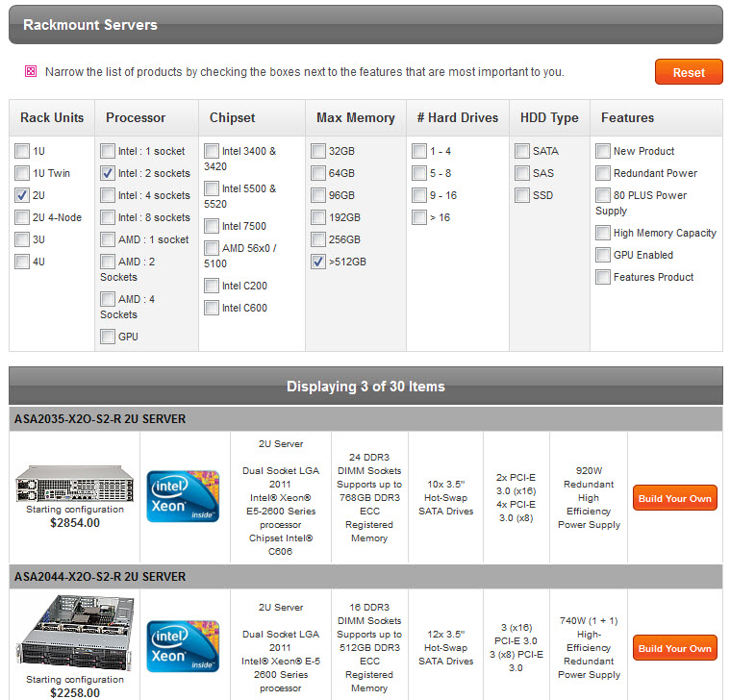Check SSD drive type
The image size is (730, 700).
[522, 195]
